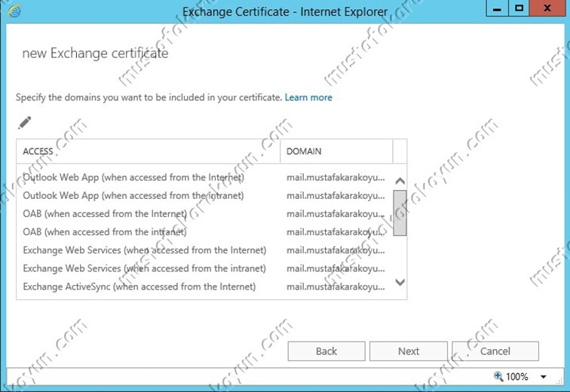Click the Internet Explorer logo icon

click(x=14, y=11)
